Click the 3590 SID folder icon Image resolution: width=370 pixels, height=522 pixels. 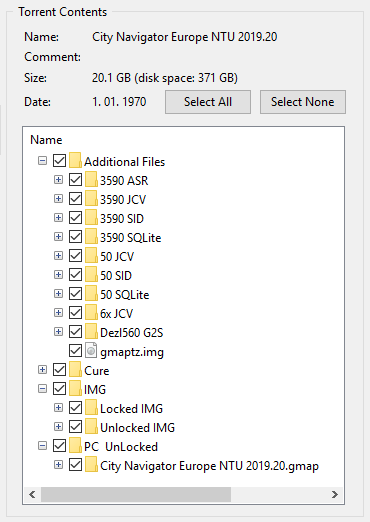[x=91, y=217]
